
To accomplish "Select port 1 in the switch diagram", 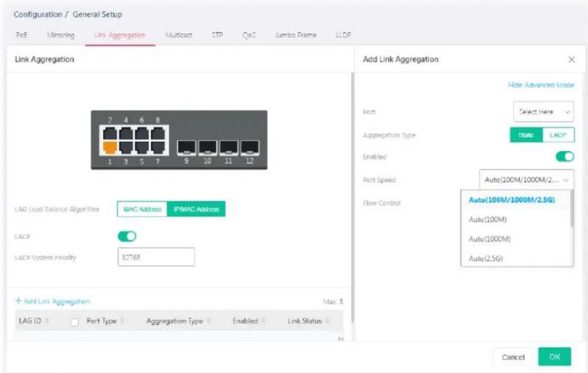I will pos(110,147).
